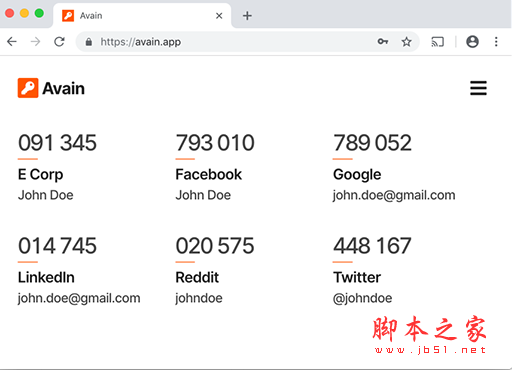Click the cast icon in toolbar
The height and width of the screenshot is (370, 512).
click(437, 42)
